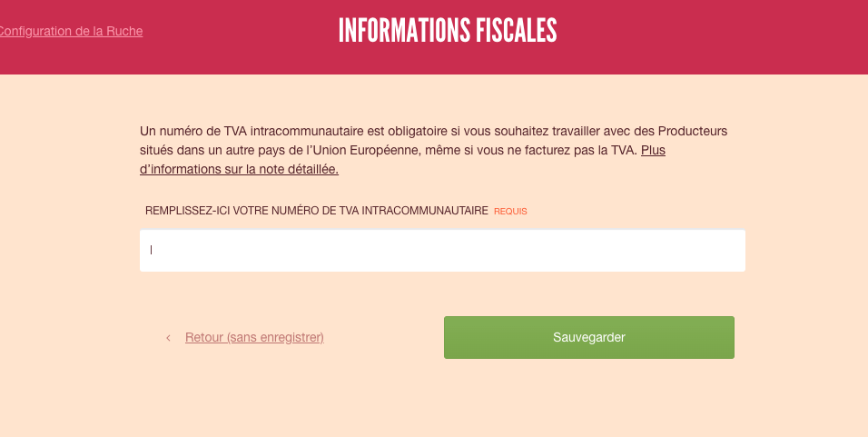Click the REMPLISSEZ-ICI VOTRE NUMÉRO DE TVA label
Viewport: 868px width, 437px height.
[317, 211]
